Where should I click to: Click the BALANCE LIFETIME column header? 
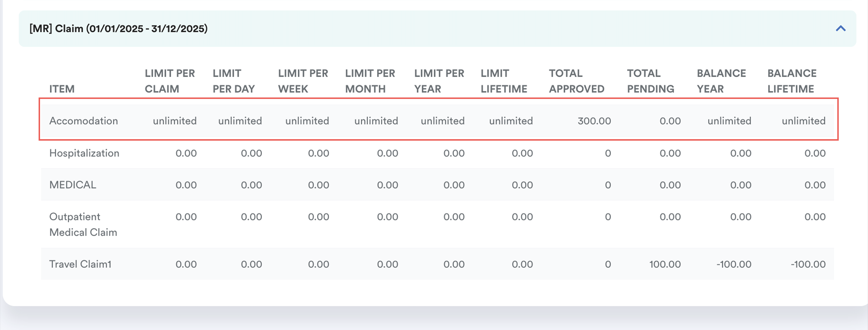(791, 81)
